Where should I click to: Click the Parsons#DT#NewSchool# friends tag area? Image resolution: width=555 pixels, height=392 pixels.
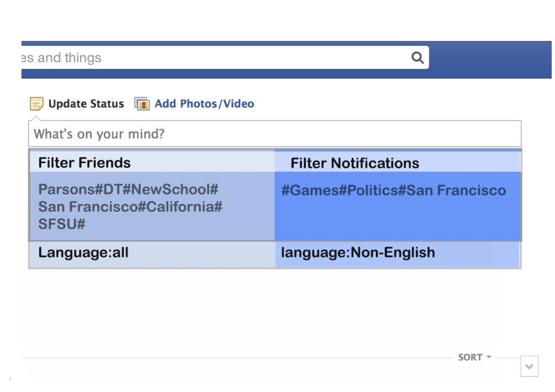pos(152,206)
